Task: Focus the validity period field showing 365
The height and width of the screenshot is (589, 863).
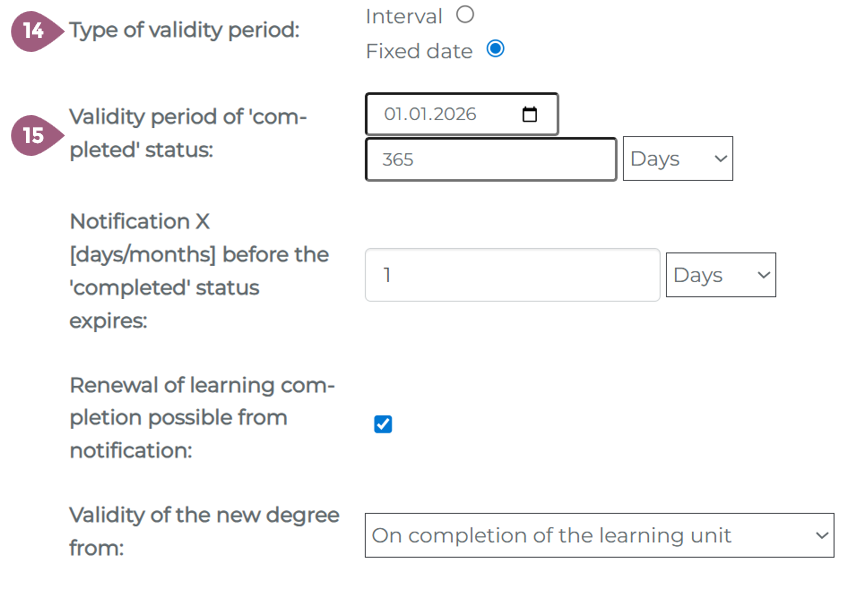Action: 490,159
